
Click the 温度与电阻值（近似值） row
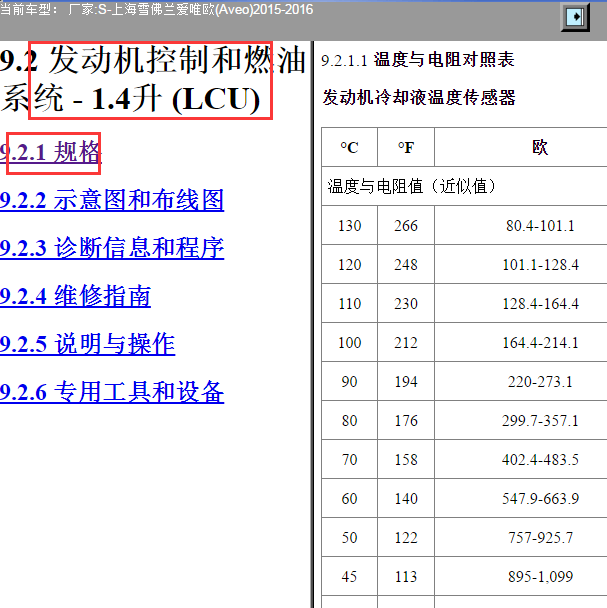tap(464, 187)
